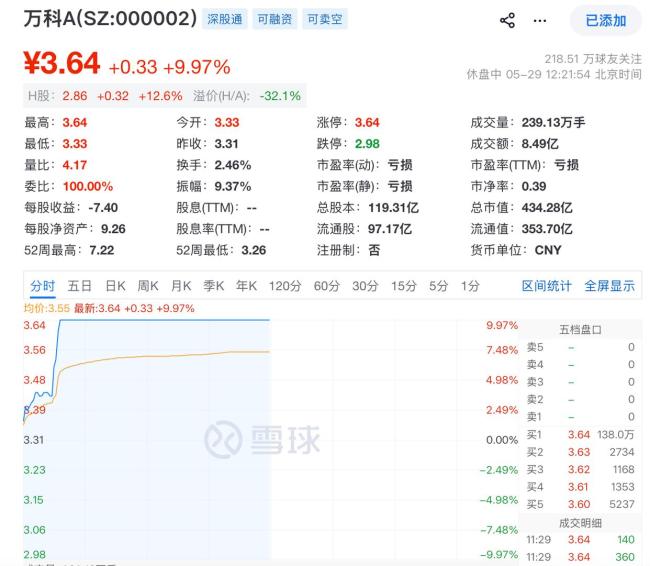Click the 总市值 value 434.28亿
The width and height of the screenshot is (650, 566).
[547, 208]
